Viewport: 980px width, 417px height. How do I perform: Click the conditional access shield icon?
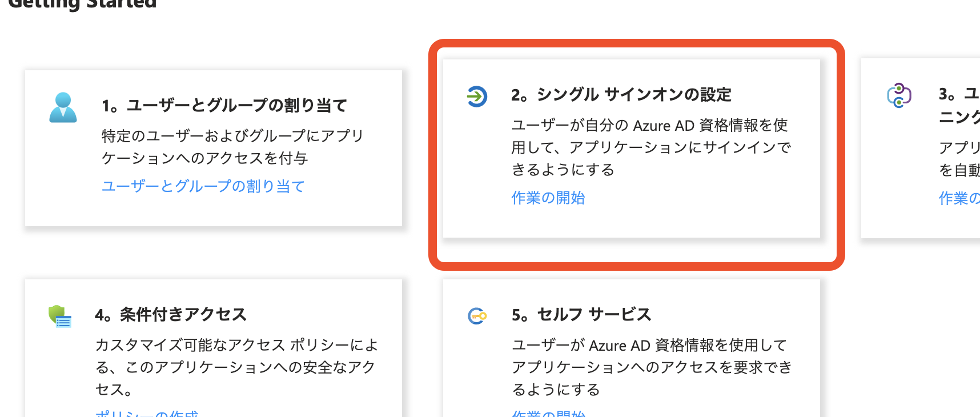(60, 316)
